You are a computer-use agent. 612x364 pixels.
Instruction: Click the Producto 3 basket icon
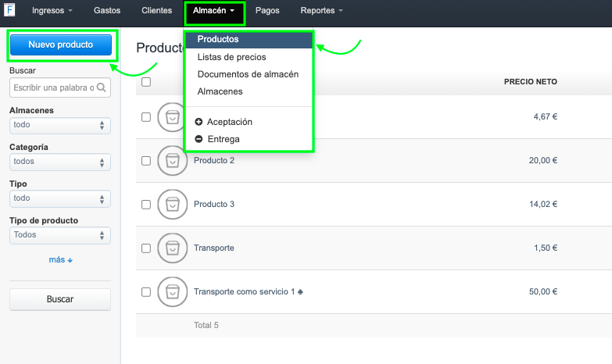click(x=172, y=205)
